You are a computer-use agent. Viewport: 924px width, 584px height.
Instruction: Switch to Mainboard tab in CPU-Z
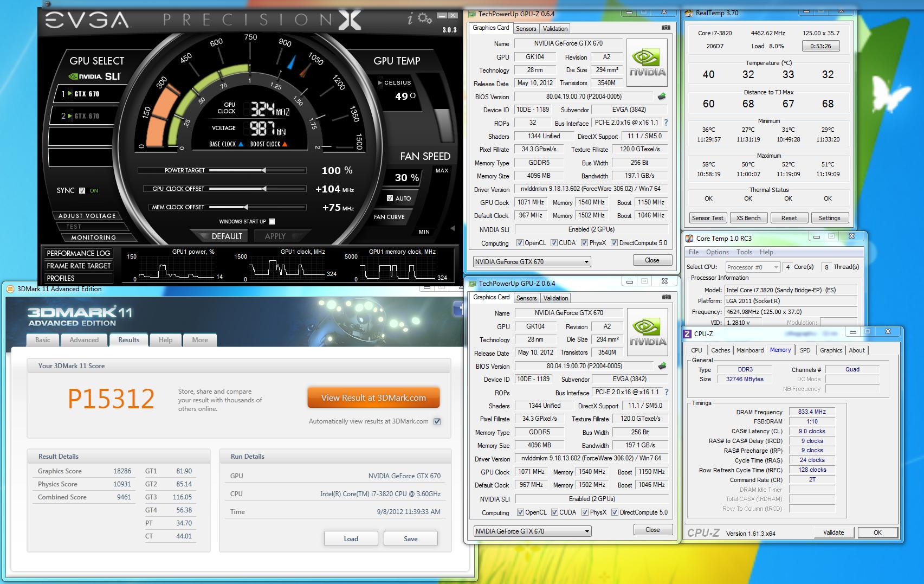tap(750, 350)
